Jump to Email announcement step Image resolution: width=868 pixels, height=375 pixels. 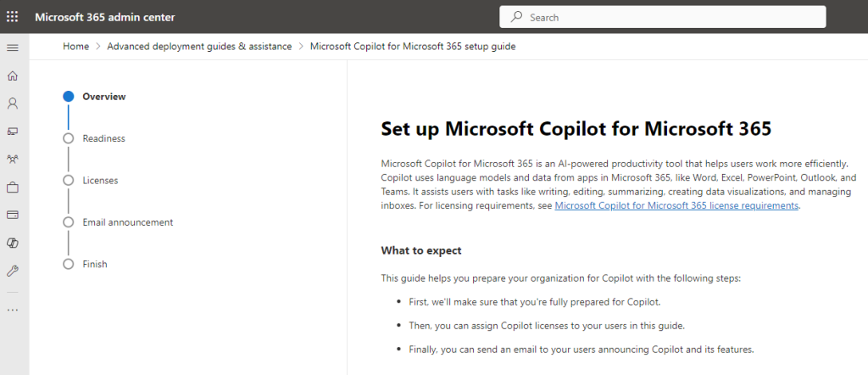click(x=128, y=222)
